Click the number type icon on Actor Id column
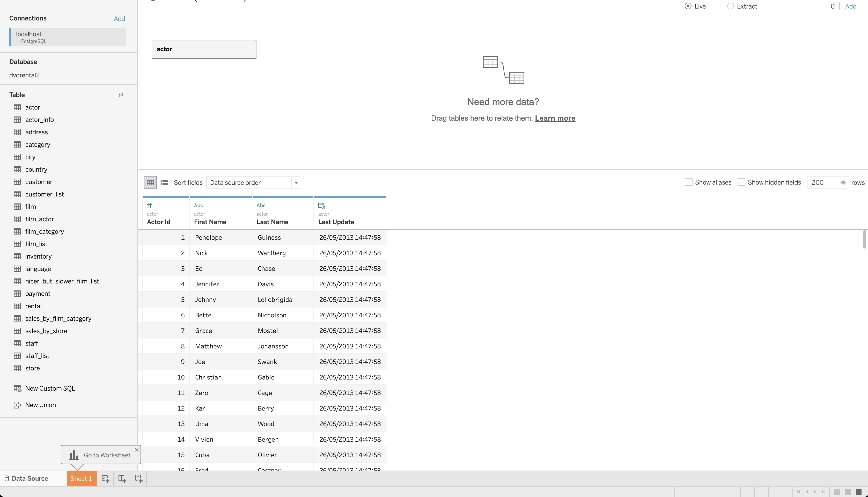The width and height of the screenshot is (868, 497). pos(150,205)
